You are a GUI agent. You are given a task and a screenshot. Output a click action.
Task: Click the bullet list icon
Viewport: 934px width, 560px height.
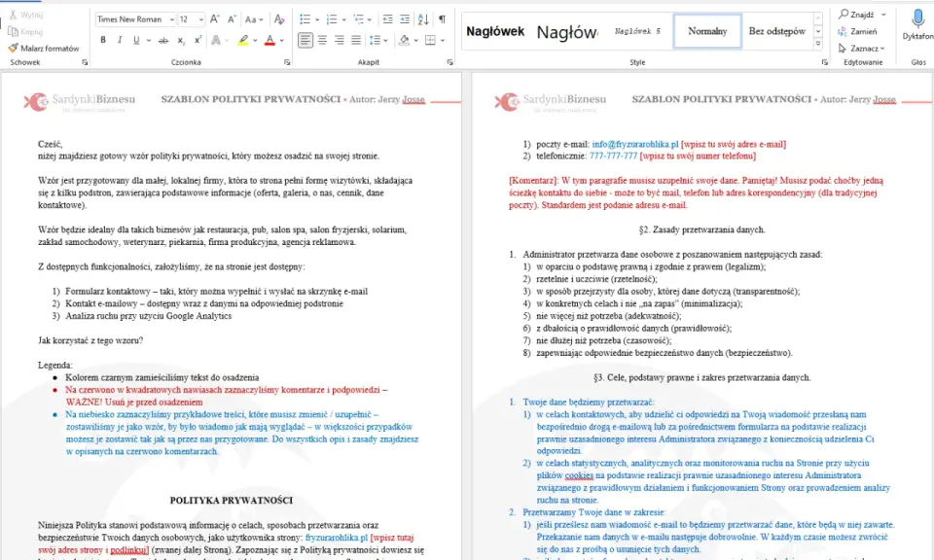click(305, 19)
